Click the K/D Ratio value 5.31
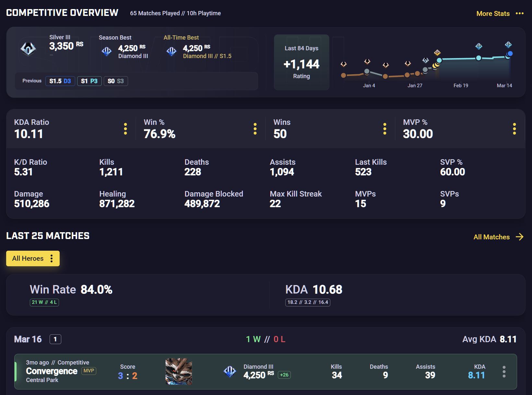This screenshot has height=395, width=532. tap(23, 172)
